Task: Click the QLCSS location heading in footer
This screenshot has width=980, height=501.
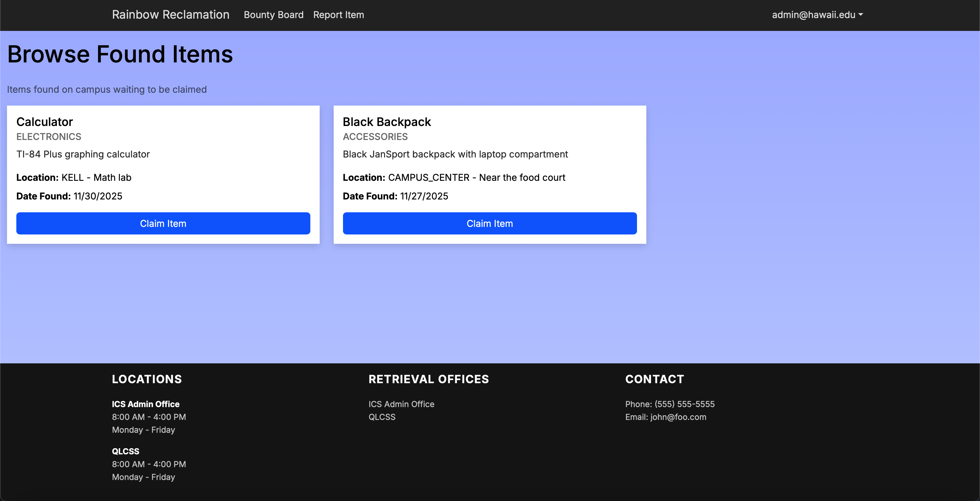Action: click(x=125, y=451)
